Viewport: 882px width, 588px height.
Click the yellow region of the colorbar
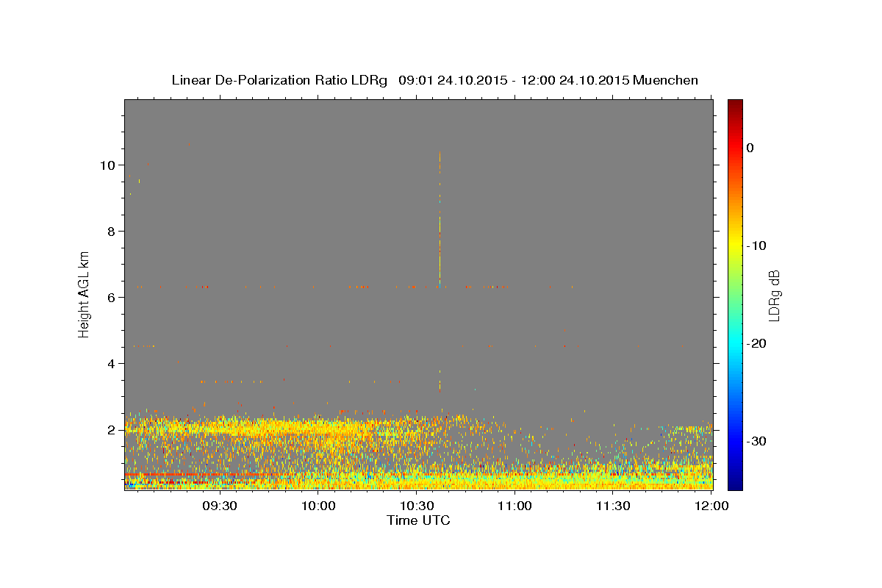coord(735,243)
